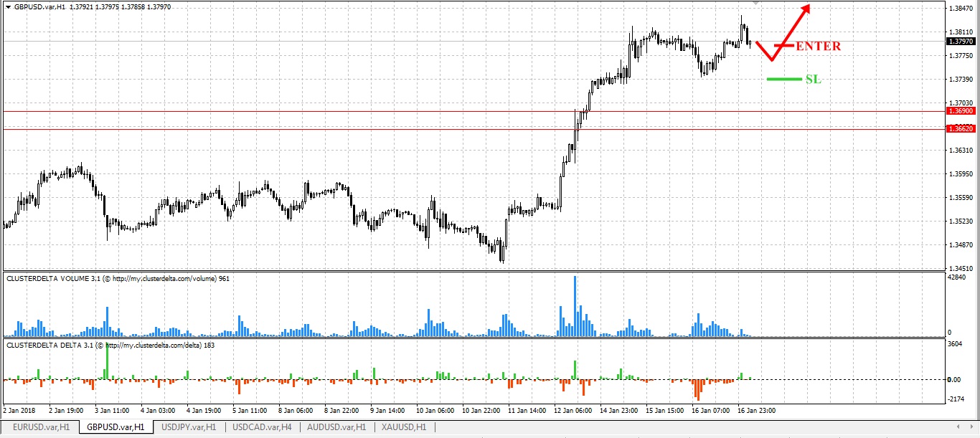Image resolution: width=980 pixels, height=438 pixels.
Task: Click the small triangle before the GBPUSD.var,H1 title
Action: point(7,6)
